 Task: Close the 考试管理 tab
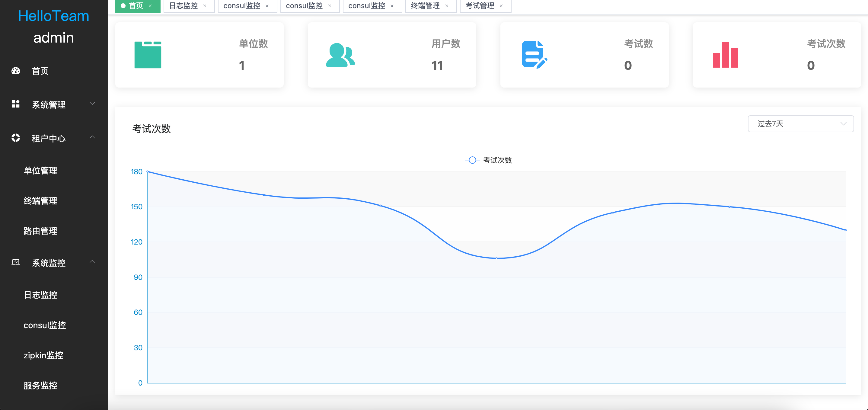coord(501,6)
